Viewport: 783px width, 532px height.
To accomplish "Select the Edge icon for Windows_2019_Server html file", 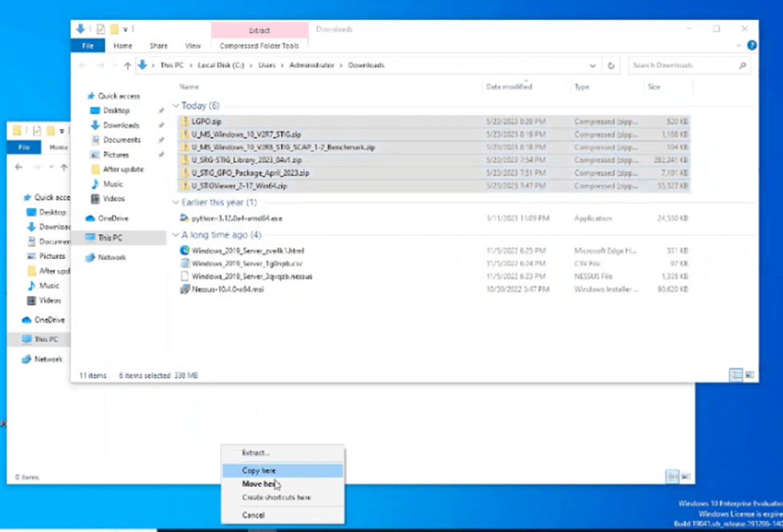I will pyautogui.click(x=186, y=250).
